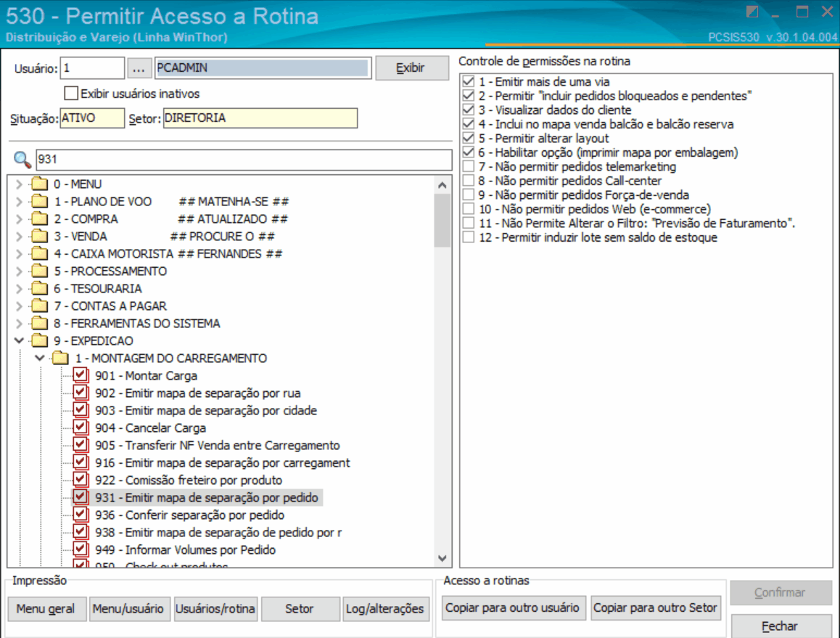Screen dimensions: 840x638
Task: Click Copiar para outro usuário button
Action: click(x=513, y=608)
